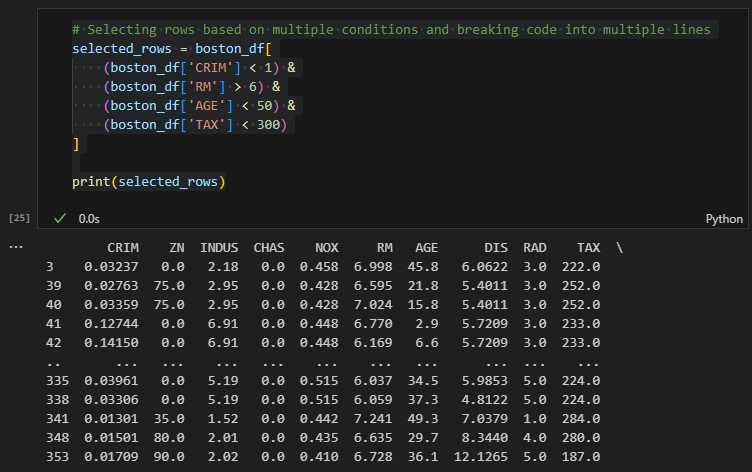Click the execution count [25] label

pos(19,218)
